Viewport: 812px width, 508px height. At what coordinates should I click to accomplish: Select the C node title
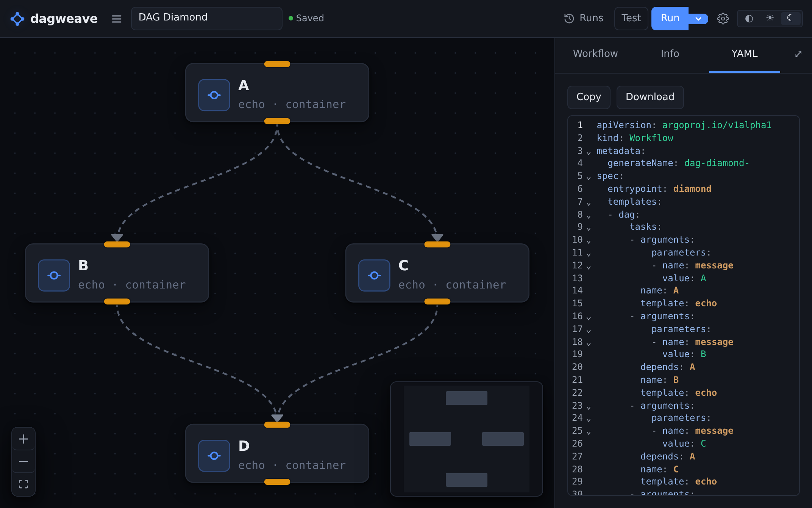(403, 265)
